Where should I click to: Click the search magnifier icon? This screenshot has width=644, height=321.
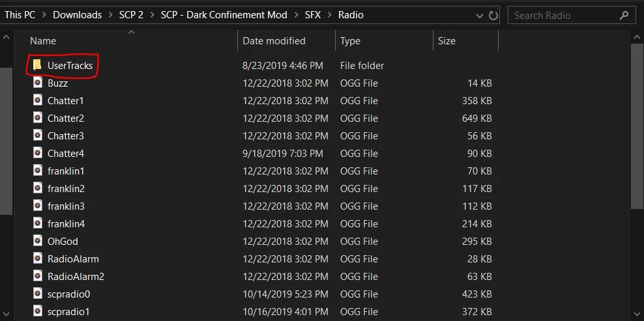624,15
